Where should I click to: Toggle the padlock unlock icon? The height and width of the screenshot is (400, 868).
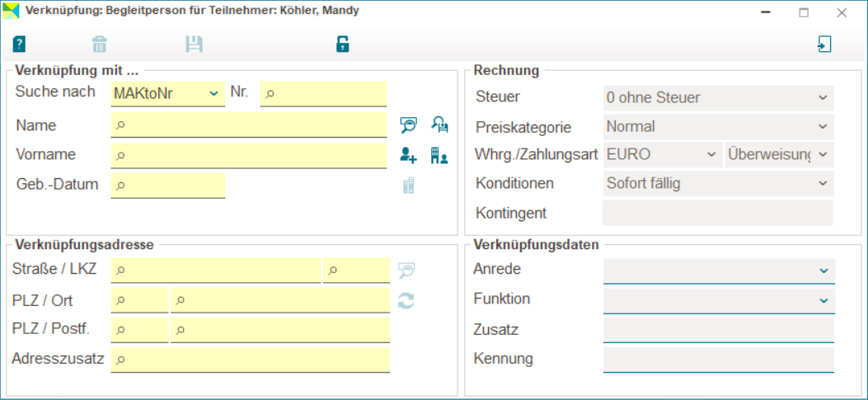[x=343, y=45]
